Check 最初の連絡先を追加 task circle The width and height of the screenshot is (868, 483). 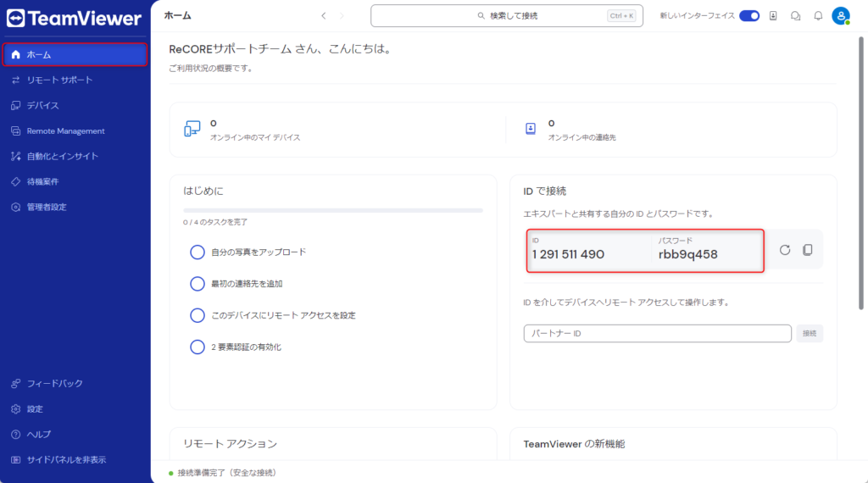point(197,284)
